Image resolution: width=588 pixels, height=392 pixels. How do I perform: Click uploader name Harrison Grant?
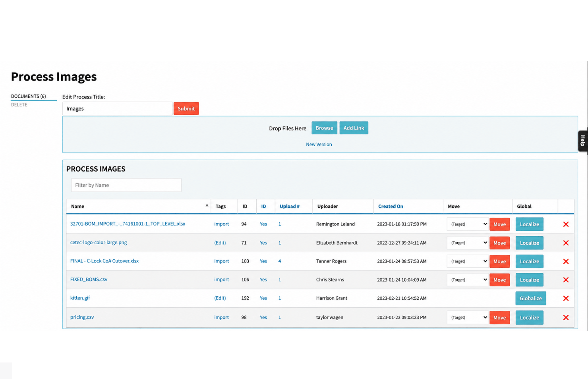point(332,298)
